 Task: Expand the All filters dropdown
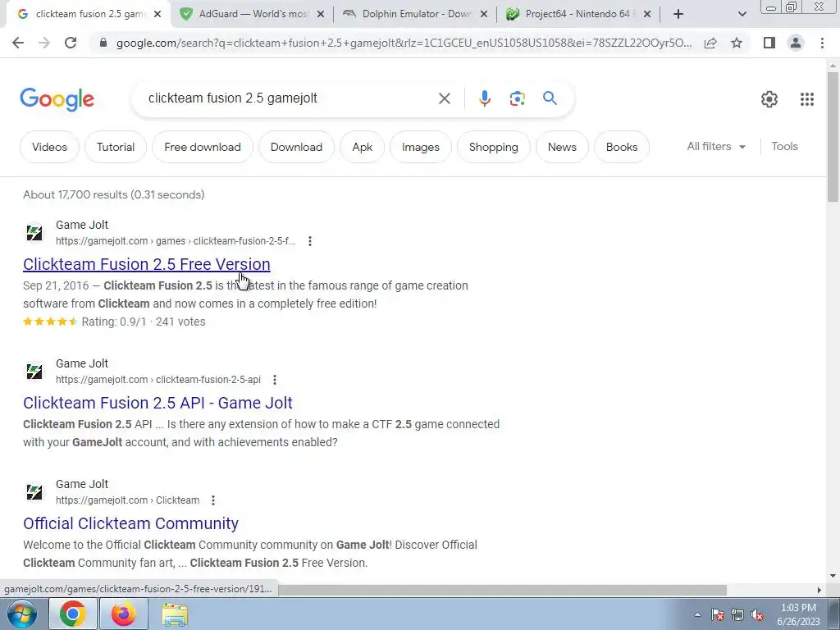(x=716, y=146)
